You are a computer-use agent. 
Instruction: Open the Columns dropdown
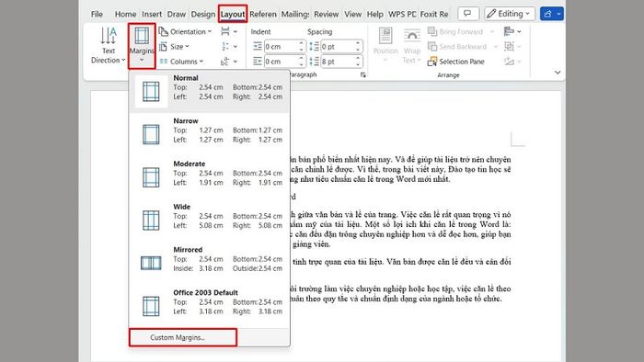click(181, 62)
